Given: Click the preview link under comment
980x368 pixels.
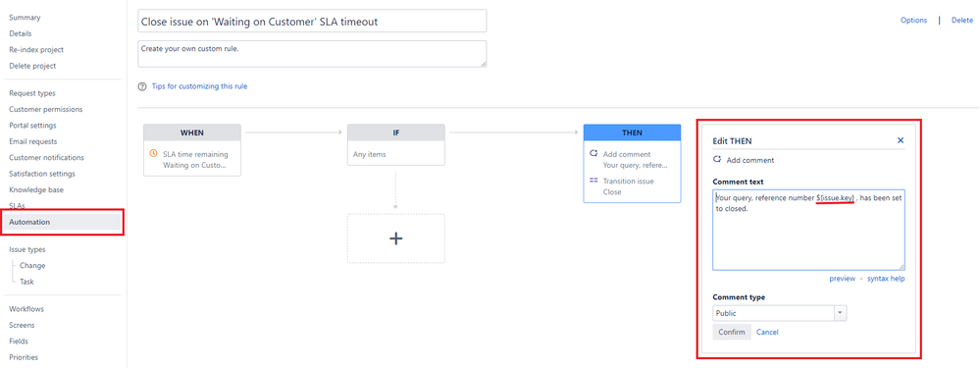Looking at the screenshot, I should [842, 279].
